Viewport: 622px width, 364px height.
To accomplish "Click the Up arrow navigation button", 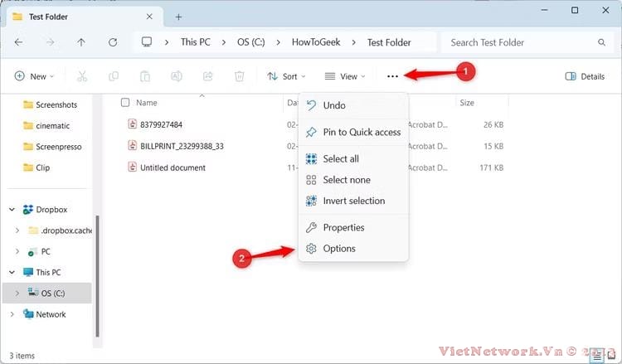I will (x=81, y=42).
